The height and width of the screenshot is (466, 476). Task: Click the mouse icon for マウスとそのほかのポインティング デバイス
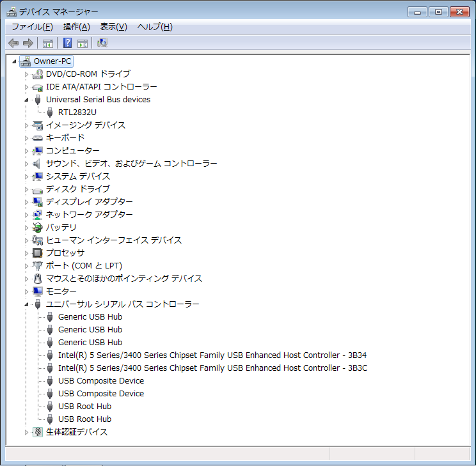point(38,279)
